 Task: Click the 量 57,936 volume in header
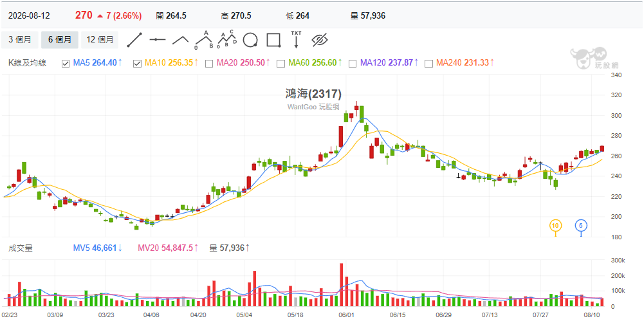coord(368,15)
